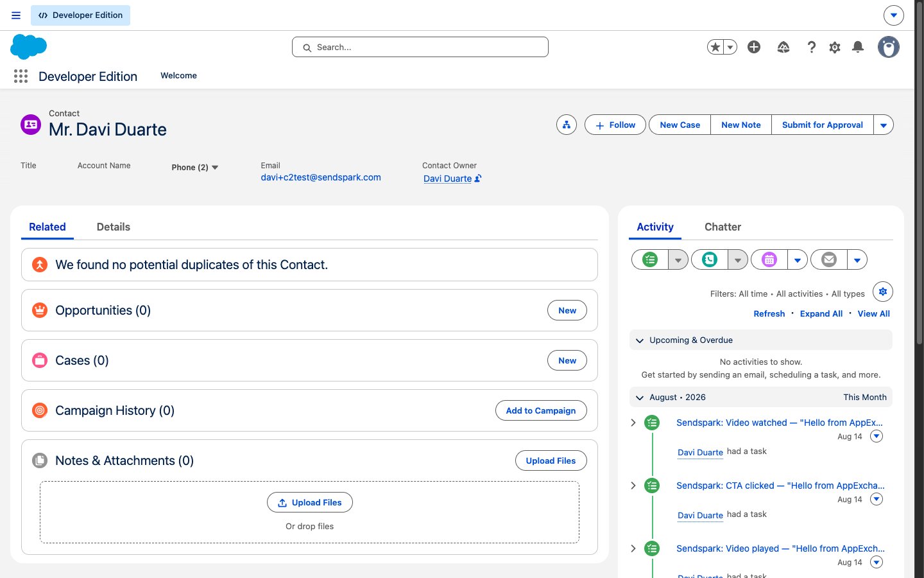
Task: Open Campaign History (0) related list
Action: [115, 410]
